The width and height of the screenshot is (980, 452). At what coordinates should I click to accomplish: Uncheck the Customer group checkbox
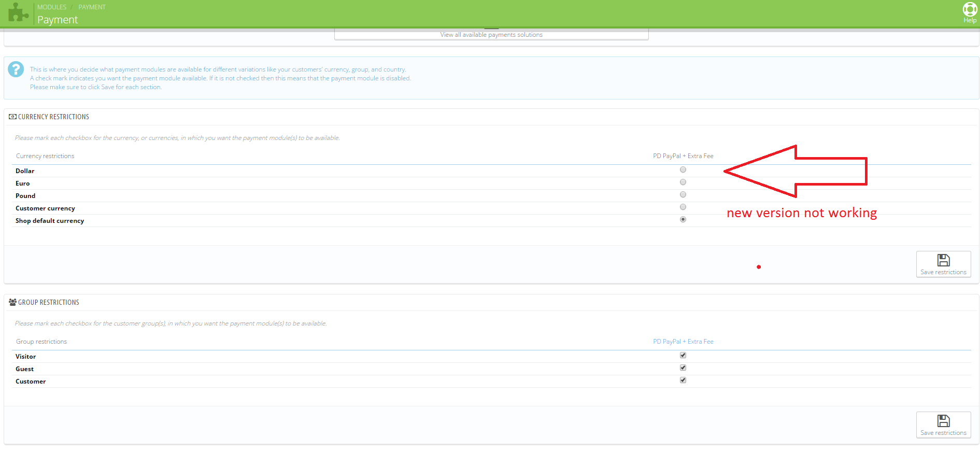pos(683,380)
